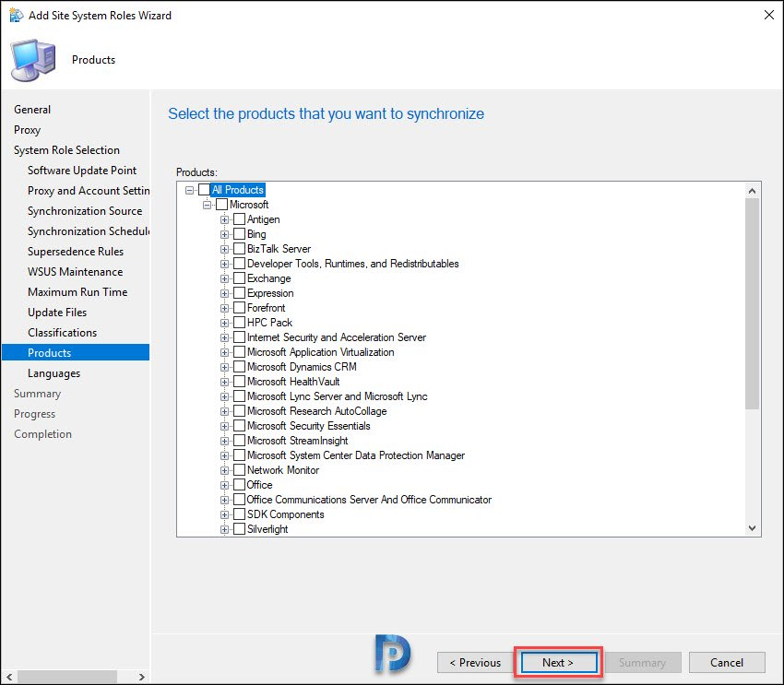This screenshot has height=685, width=784.
Task: Open Synchronization Schedule page
Action: 89,231
